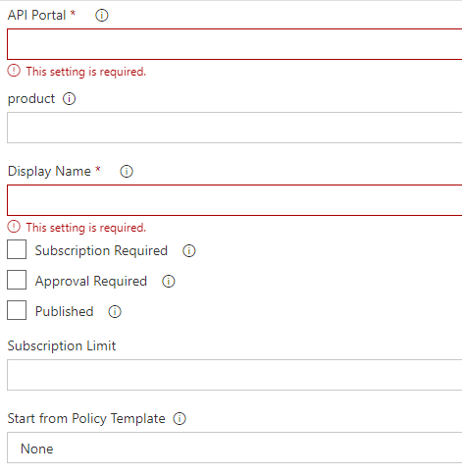Viewport: 462px width, 476px height.
Task: Click the Display Name required-setting error message
Action: (x=86, y=228)
